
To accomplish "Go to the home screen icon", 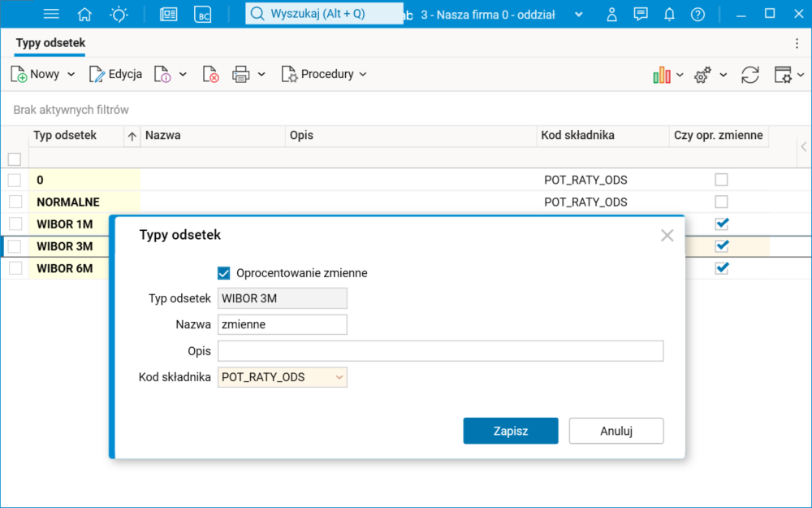I will (x=84, y=14).
